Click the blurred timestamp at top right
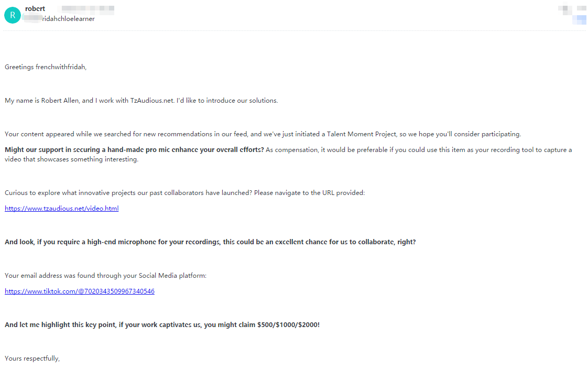The width and height of the screenshot is (588, 380). tap(572, 8)
